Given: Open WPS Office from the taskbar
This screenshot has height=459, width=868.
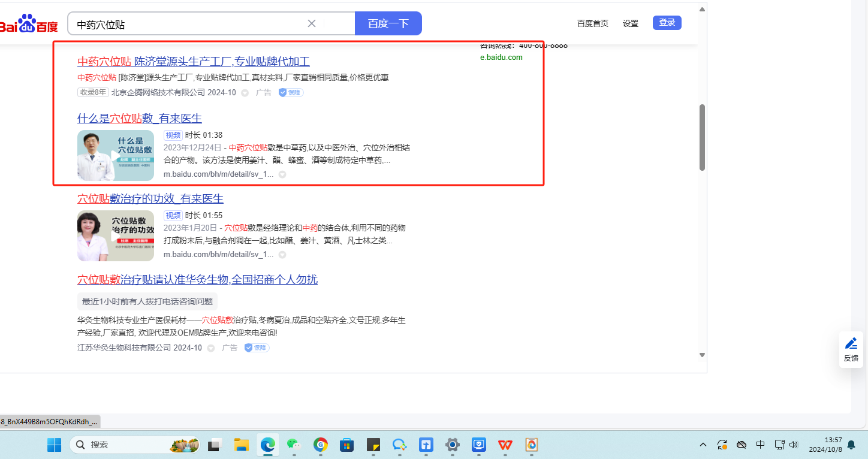Looking at the screenshot, I should pos(505,445).
